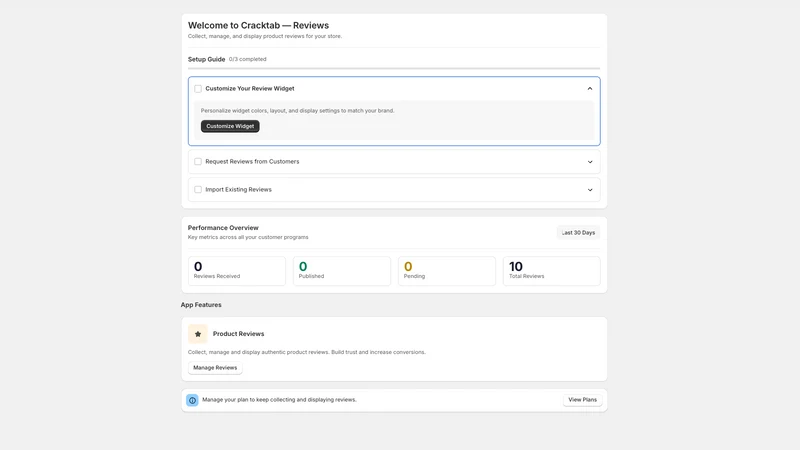Click the Customize Your Review Widget title

[x=249, y=89]
